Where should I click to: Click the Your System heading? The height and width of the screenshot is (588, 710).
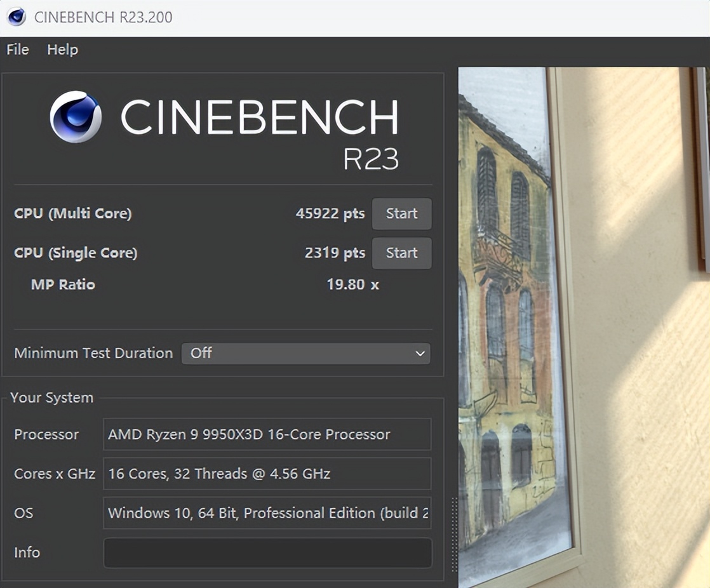coord(51,398)
